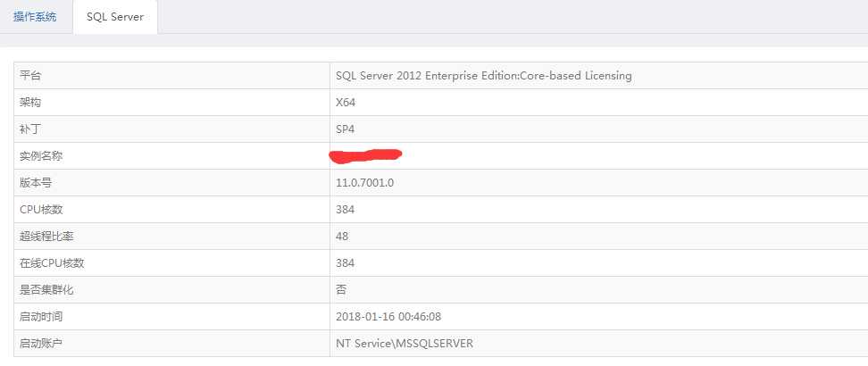Click the 架构 row label
Image resolution: width=868 pixels, height=366 pixels.
point(30,103)
